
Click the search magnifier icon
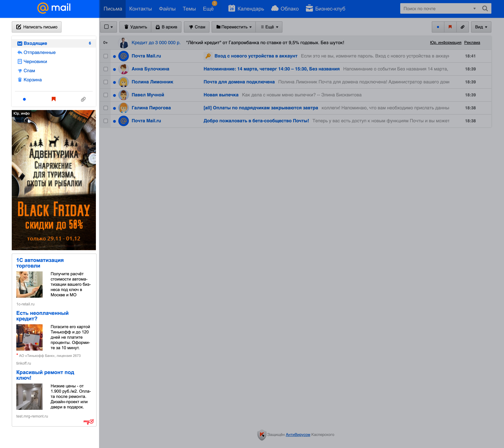485,9
